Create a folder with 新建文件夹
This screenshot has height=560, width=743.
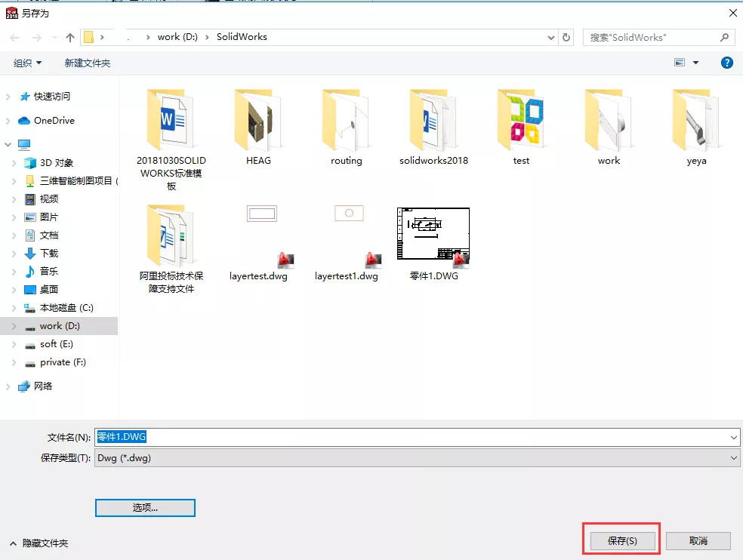[87, 63]
